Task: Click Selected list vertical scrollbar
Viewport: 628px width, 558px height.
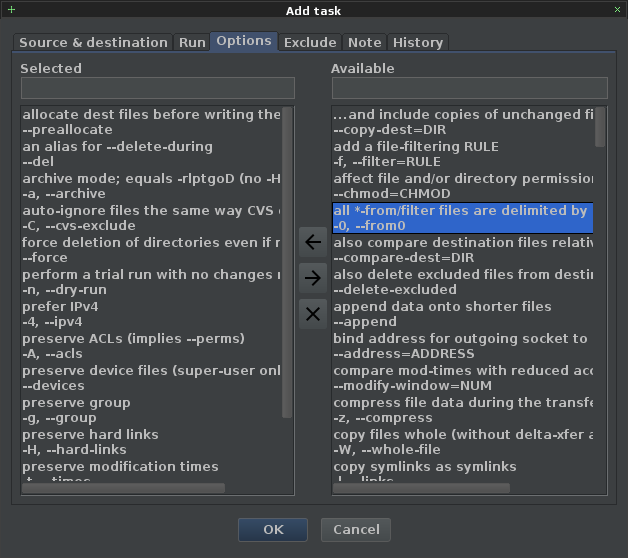Action: [x=287, y=262]
